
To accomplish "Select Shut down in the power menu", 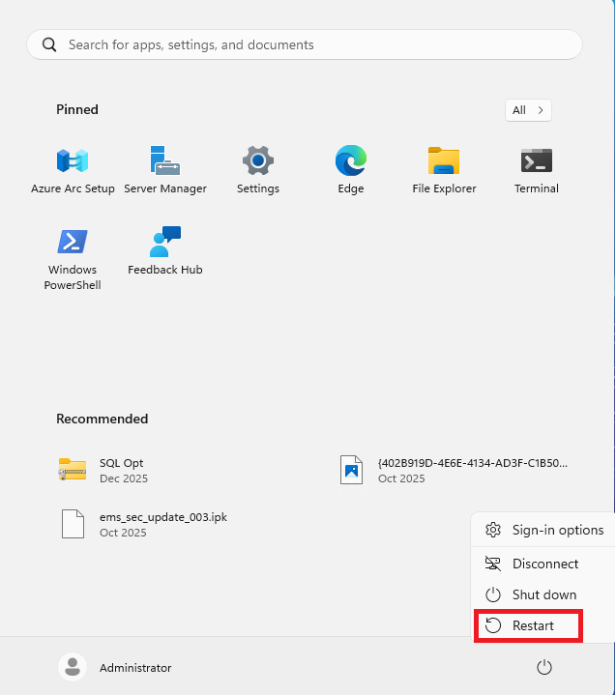I will (544, 594).
